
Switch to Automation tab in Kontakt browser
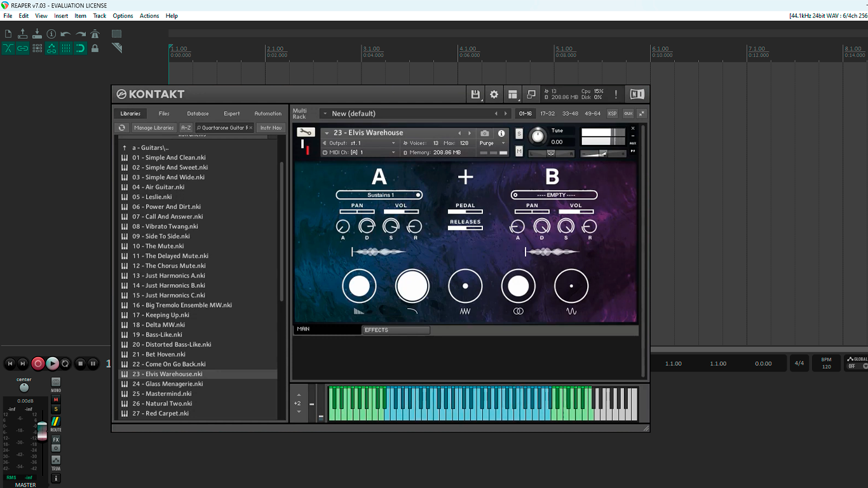click(268, 114)
